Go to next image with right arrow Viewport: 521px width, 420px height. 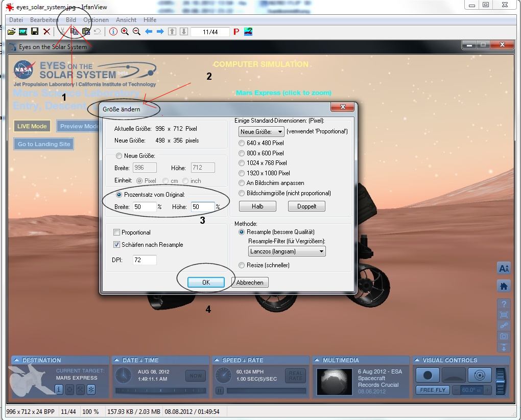point(160,32)
